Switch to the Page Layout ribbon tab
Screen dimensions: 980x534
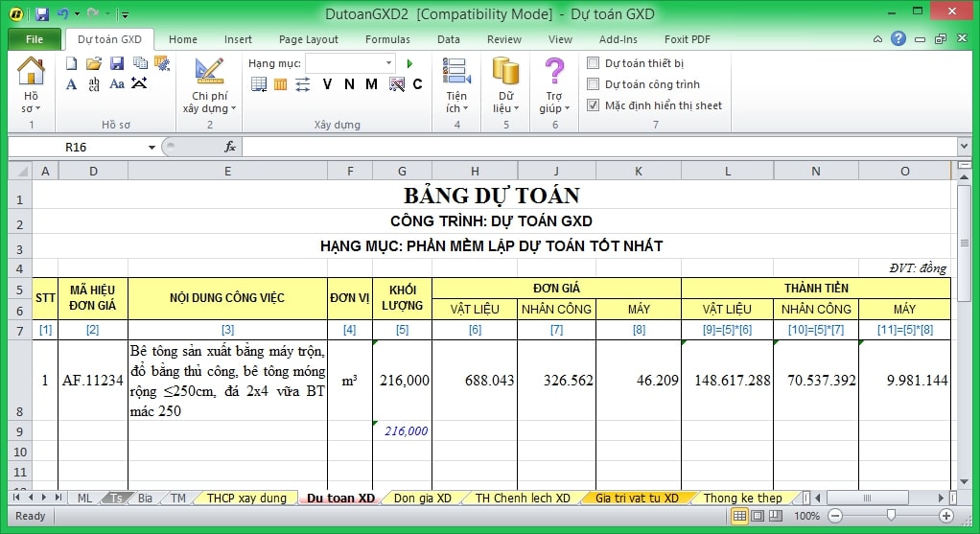308,39
